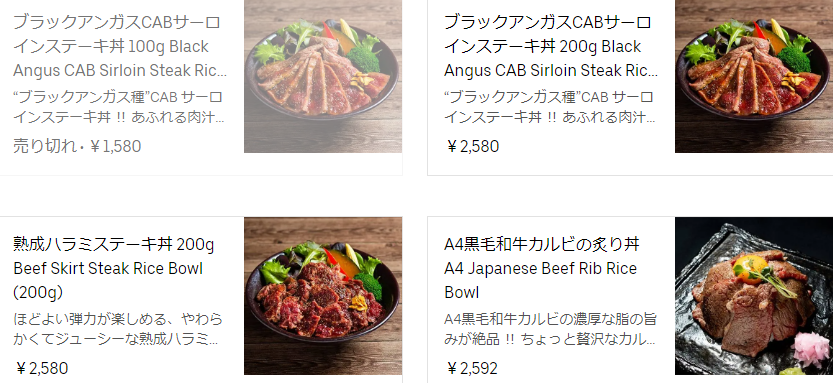
Task: Choose the ￥2,592 price of A4 beef bowl
Action: tap(471, 368)
